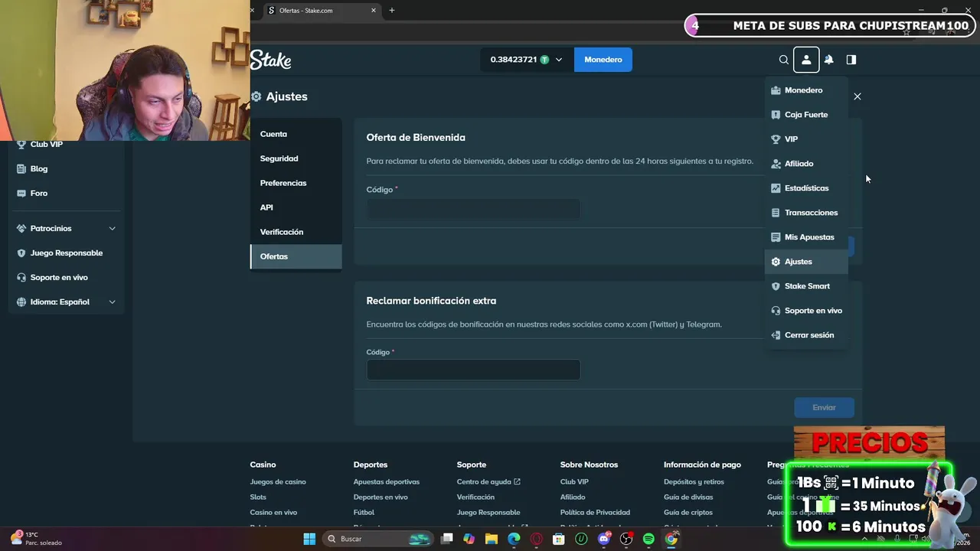Open Depósitos y retiros footer link
Viewport: 980px width, 551px height.
click(694, 481)
